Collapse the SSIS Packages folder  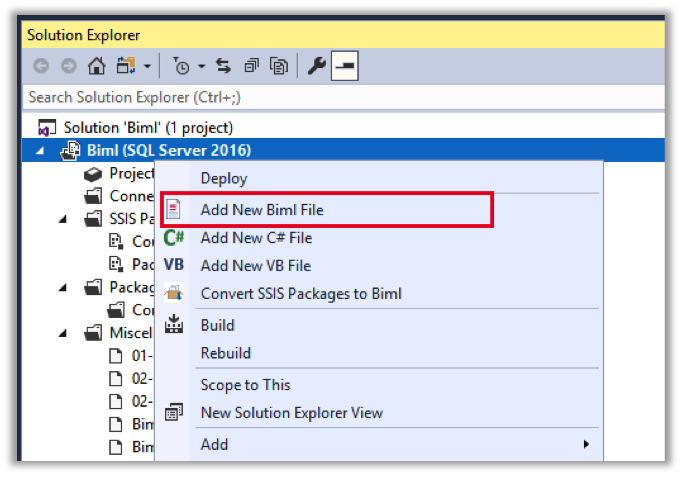click(x=63, y=219)
